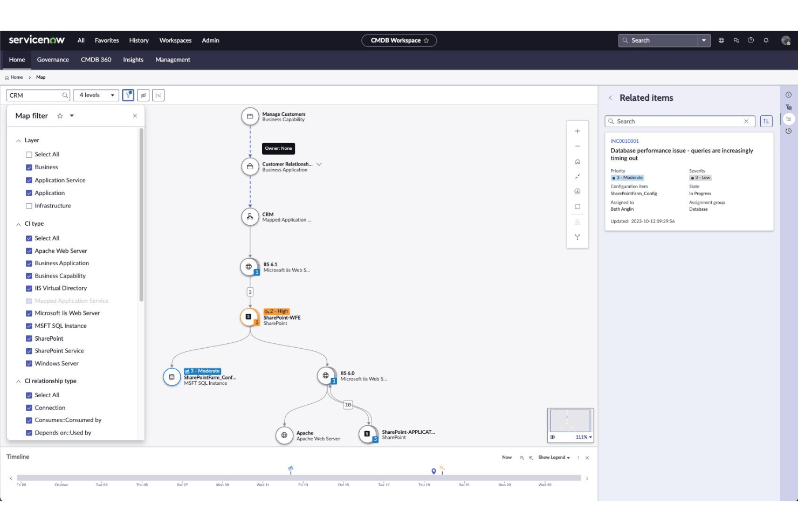Screen dimensions: 798x532
Task: Switch to the Governance tab
Action: (x=53, y=60)
